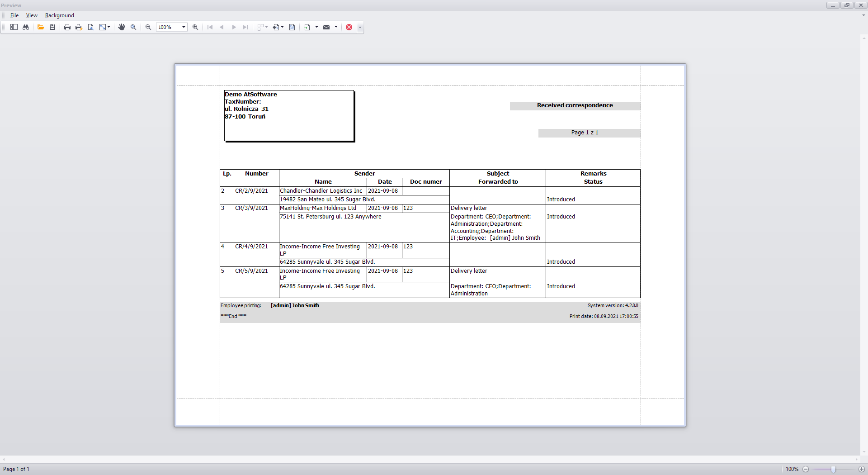The image size is (868, 475).
Task: Open a document with the folder icon
Action: click(41, 27)
